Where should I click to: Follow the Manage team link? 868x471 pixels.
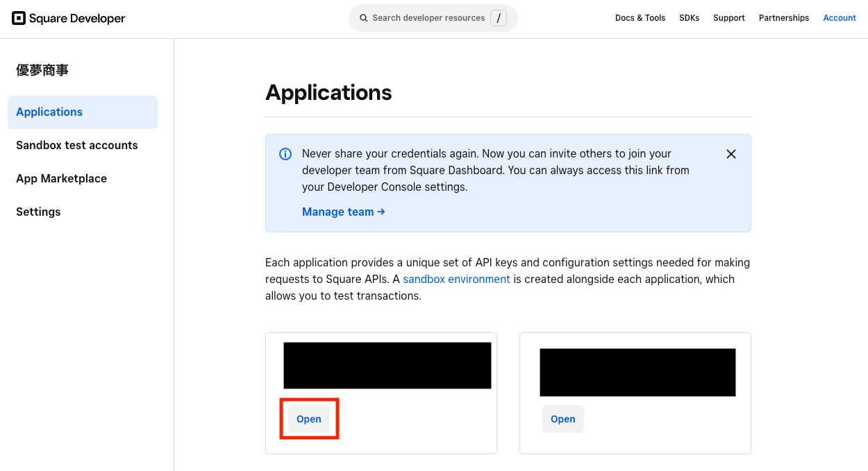344,212
